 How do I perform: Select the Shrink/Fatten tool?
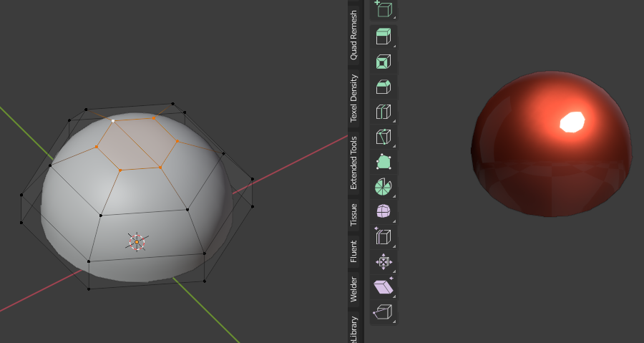(x=384, y=261)
